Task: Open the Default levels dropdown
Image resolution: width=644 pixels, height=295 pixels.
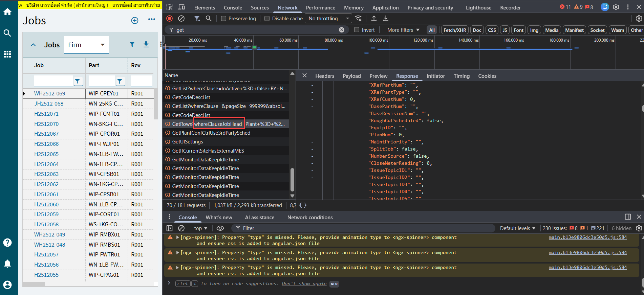Action: 517,228
